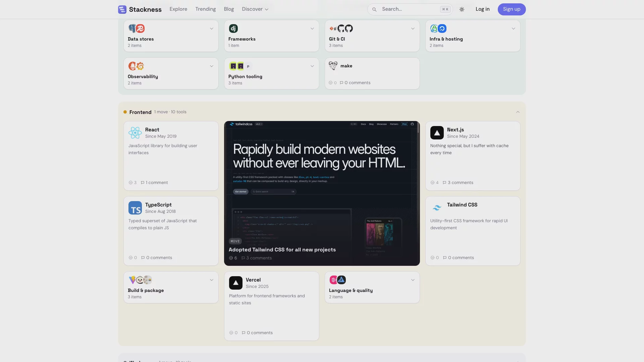Click the Sign up button
644x362 pixels.
512,9
